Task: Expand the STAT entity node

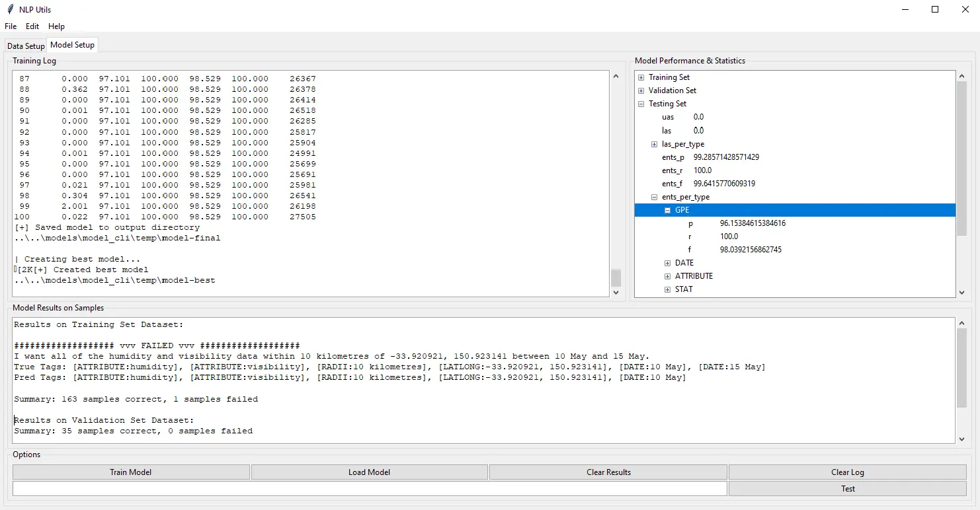Action: (668, 289)
